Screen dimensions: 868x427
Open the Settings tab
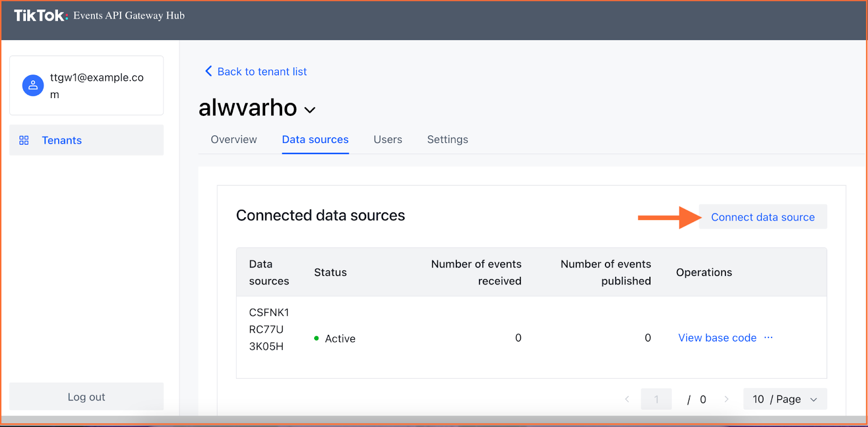pos(448,139)
